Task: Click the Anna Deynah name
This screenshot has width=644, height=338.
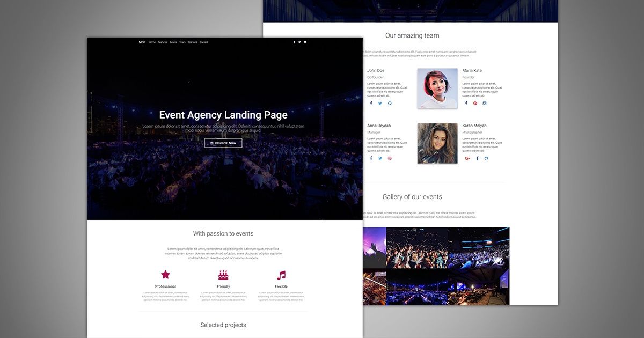Action: (x=379, y=126)
